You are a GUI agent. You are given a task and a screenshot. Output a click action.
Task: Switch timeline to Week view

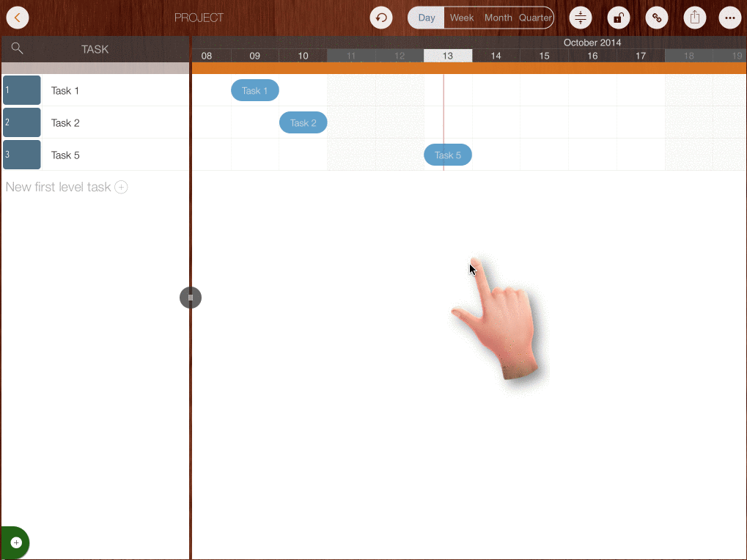pyautogui.click(x=462, y=18)
